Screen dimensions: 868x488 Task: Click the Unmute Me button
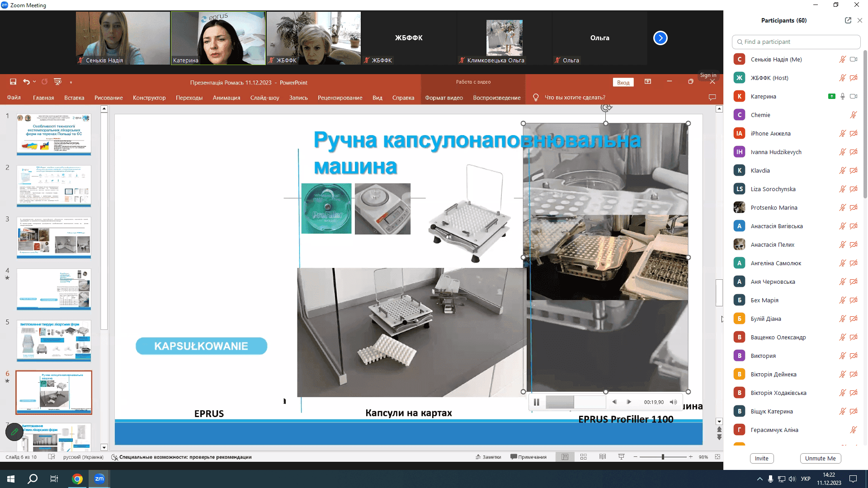821,458
